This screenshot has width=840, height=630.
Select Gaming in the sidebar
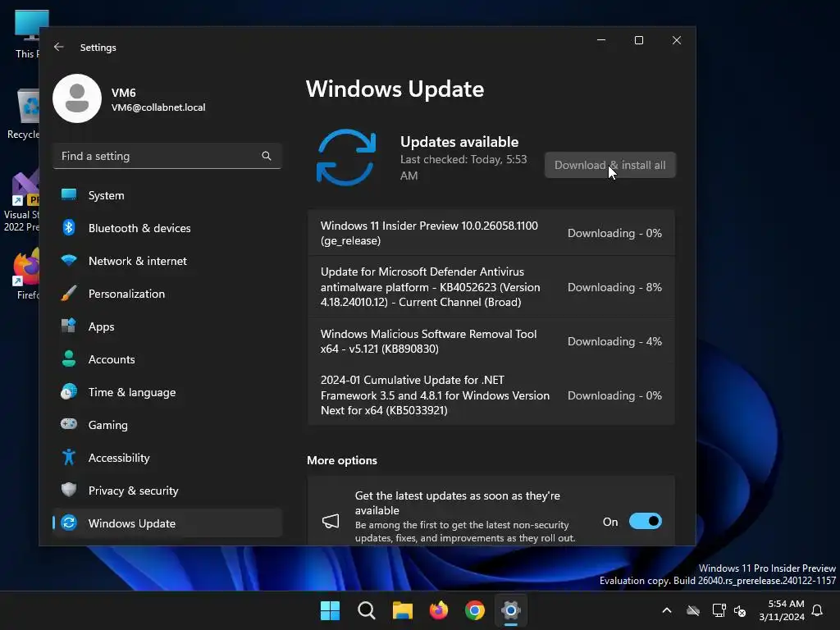point(167,425)
